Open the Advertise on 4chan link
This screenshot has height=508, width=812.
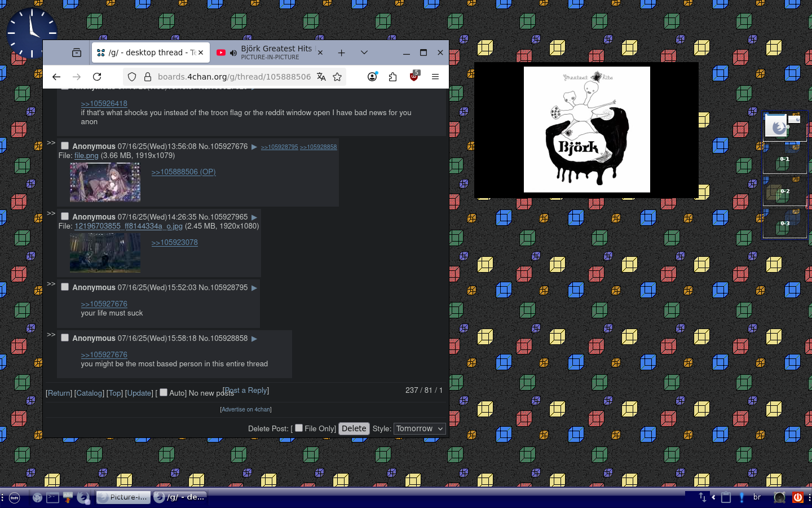[246, 409]
